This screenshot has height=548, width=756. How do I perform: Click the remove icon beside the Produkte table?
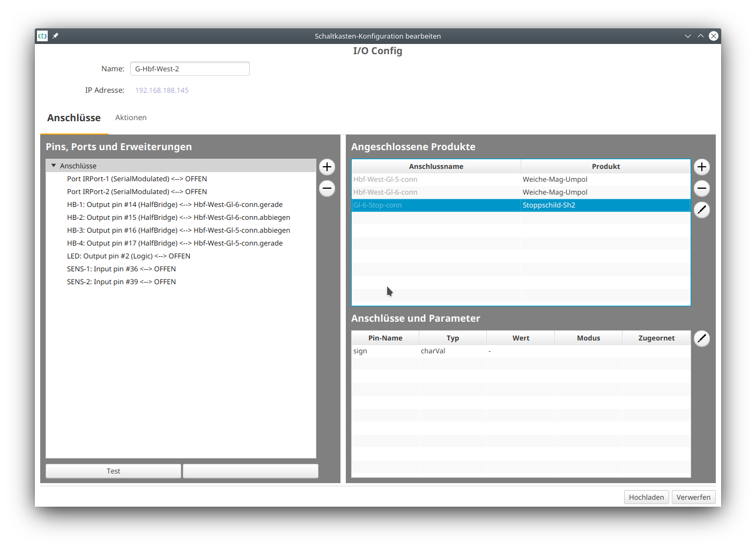click(x=701, y=188)
